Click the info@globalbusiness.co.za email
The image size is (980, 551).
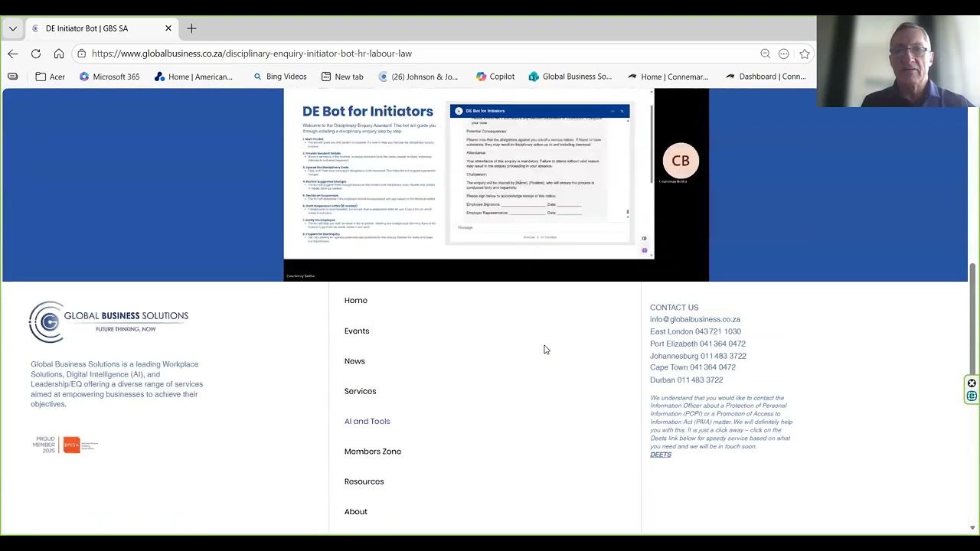(x=695, y=319)
